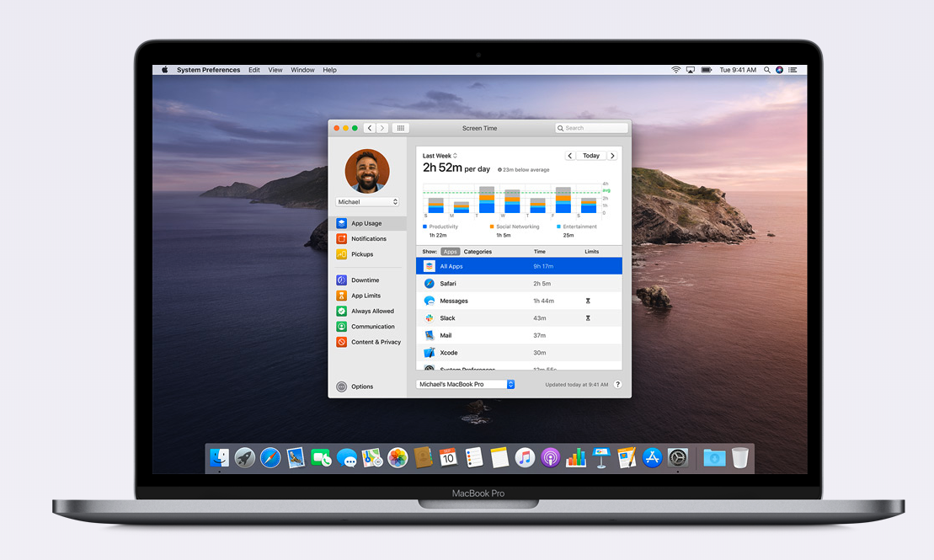Open App Store from the Dock

click(652, 458)
